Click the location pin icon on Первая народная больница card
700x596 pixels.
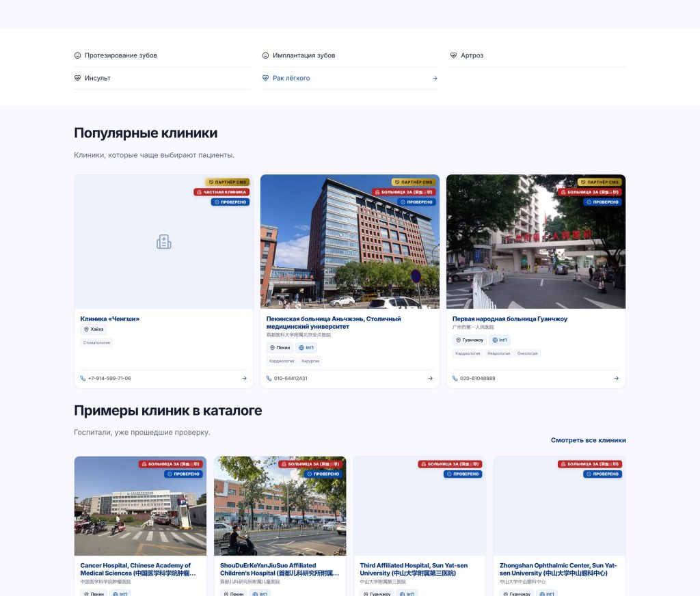(458, 340)
